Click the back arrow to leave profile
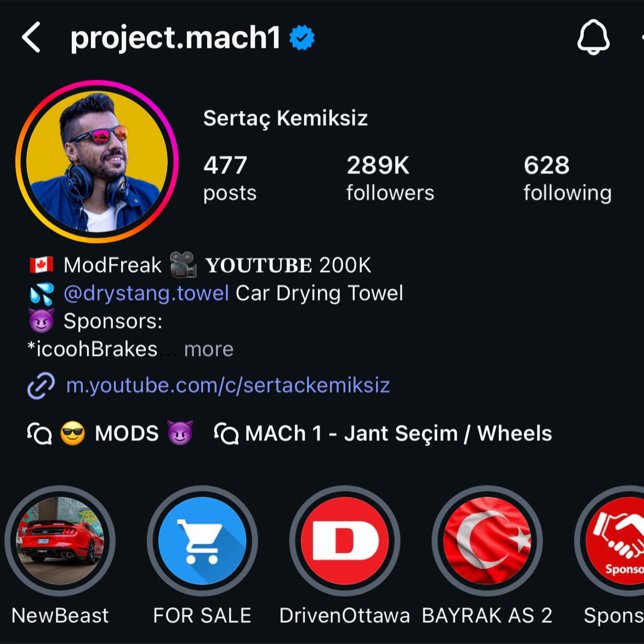This screenshot has width=644, height=644. [x=31, y=37]
